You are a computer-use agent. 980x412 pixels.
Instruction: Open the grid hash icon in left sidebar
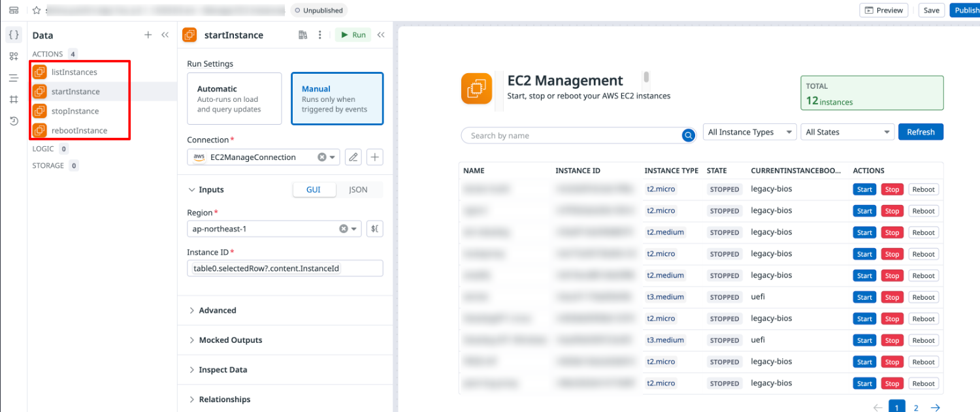point(14,99)
